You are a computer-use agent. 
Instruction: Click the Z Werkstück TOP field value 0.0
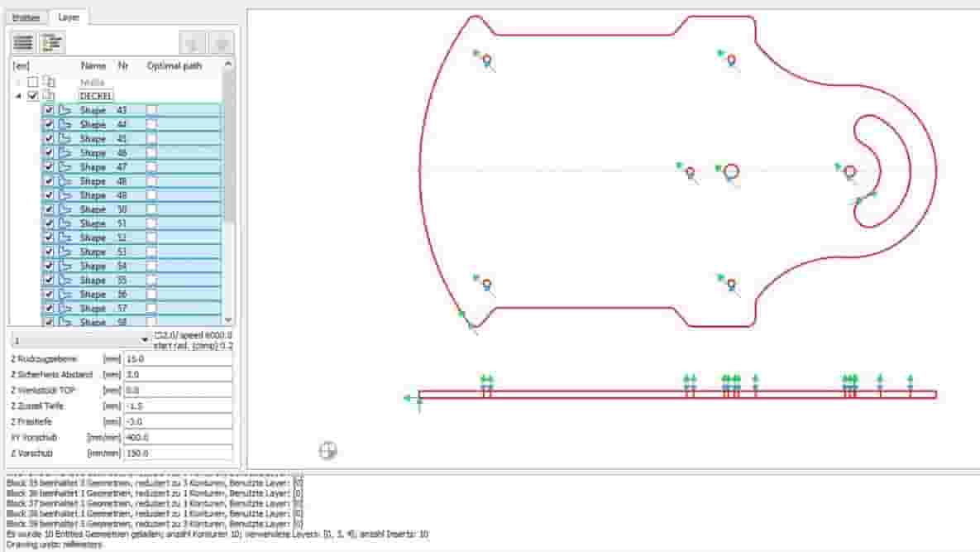(178, 390)
